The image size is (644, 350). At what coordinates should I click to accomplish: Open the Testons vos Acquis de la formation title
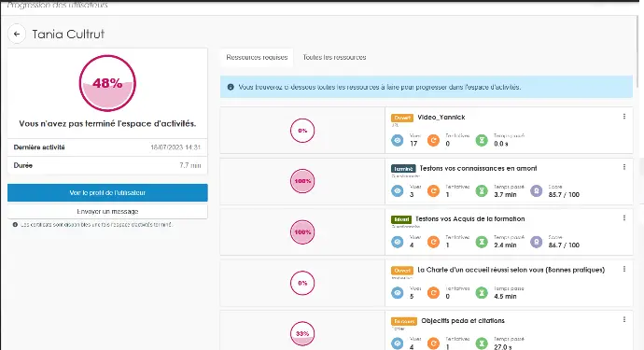click(469, 219)
